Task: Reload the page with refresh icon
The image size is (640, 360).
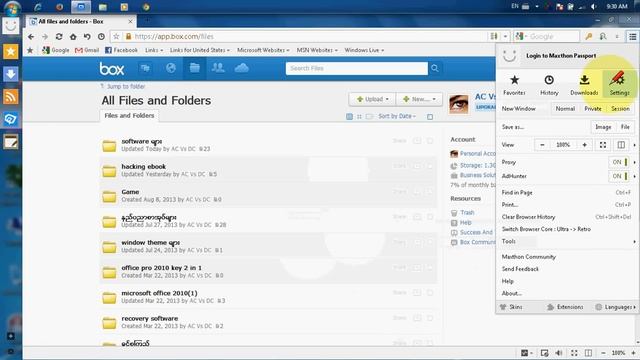Action: [59, 37]
